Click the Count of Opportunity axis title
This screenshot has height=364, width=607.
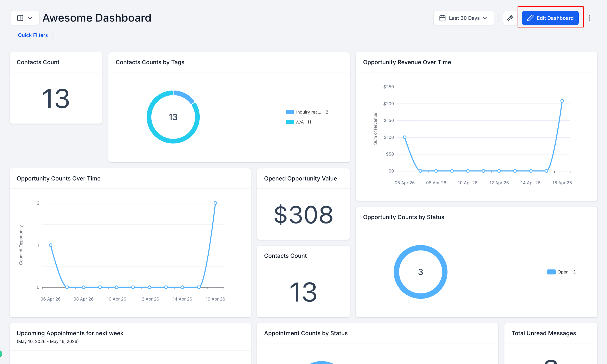coord(21,245)
